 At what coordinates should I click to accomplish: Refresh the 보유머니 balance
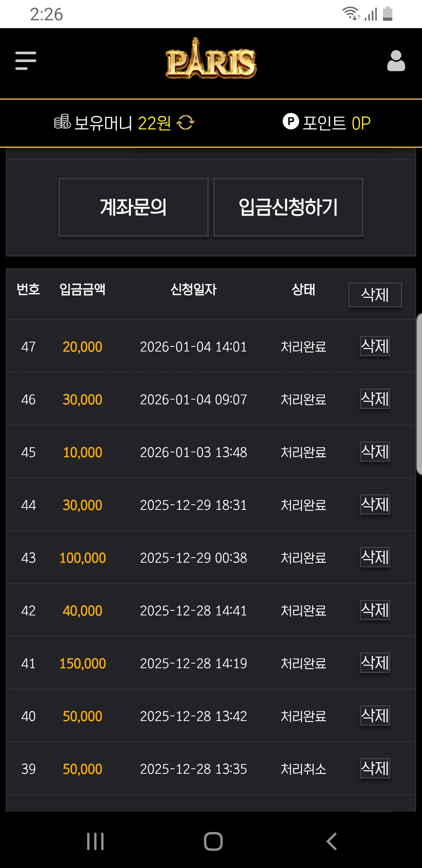pos(185,123)
